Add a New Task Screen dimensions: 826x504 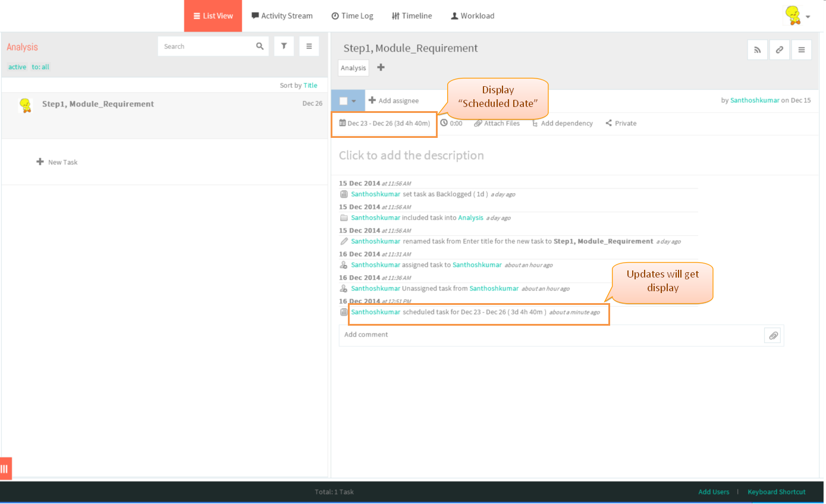(57, 162)
